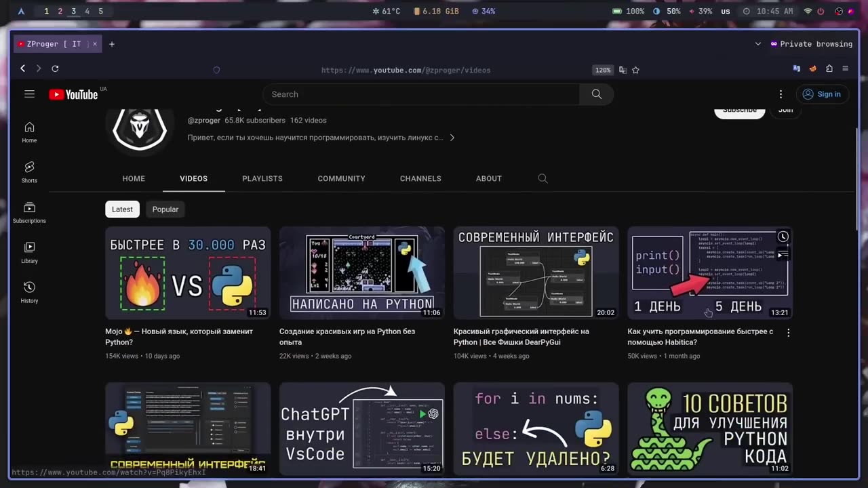
Task: Open list all tabs dropdown
Action: pos(758,44)
